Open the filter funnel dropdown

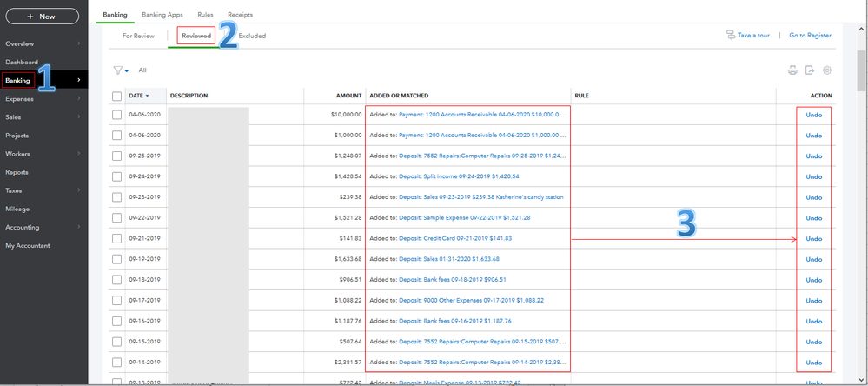tap(120, 70)
